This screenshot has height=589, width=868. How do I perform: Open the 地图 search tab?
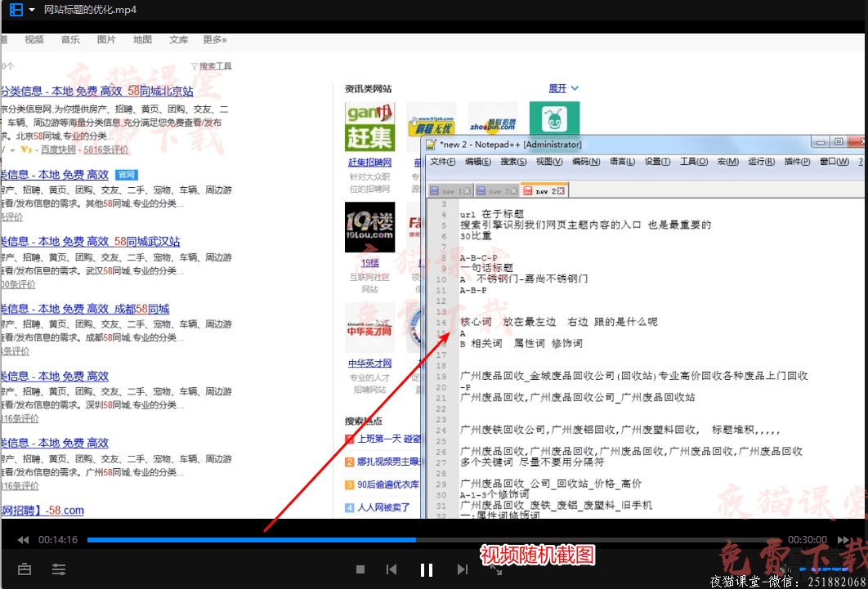[x=142, y=39]
